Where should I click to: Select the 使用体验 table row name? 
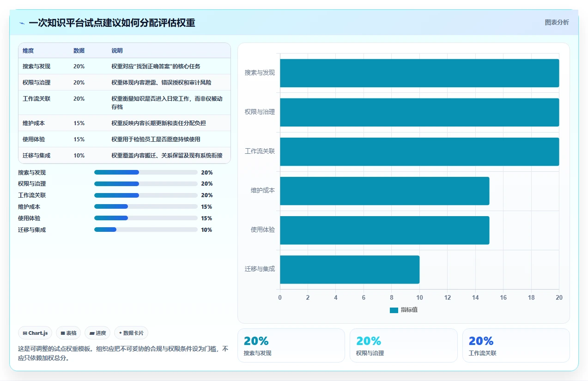coord(34,139)
